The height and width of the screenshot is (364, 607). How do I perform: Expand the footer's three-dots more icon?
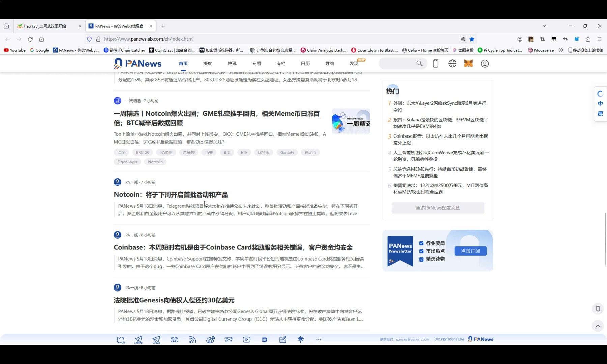tap(319, 340)
